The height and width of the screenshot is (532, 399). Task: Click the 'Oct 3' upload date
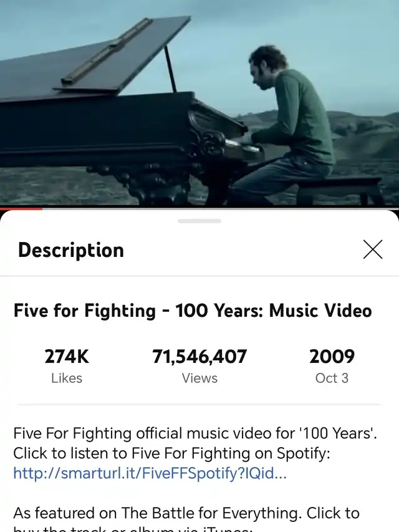(332, 378)
